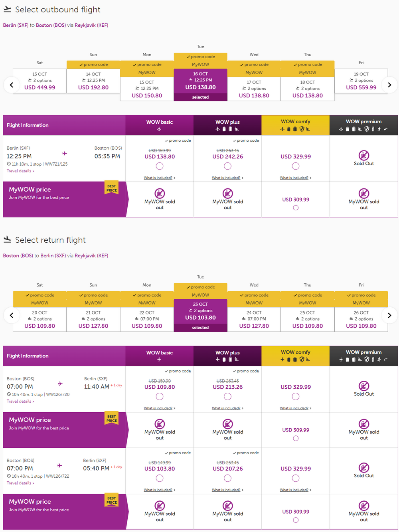Click the outbound MyWOW price best price banner
The width and height of the screenshot is (399, 532).
[65, 199]
